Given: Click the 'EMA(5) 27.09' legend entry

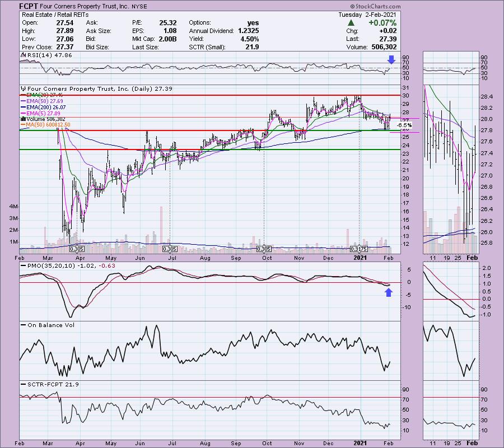Looking at the screenshot, I should (x=43, y=114).
